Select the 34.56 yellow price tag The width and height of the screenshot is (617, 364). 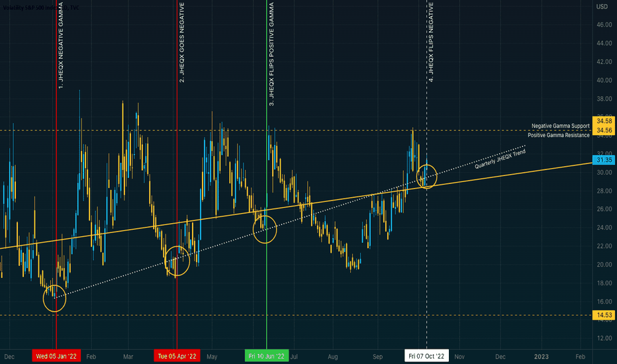604,130
